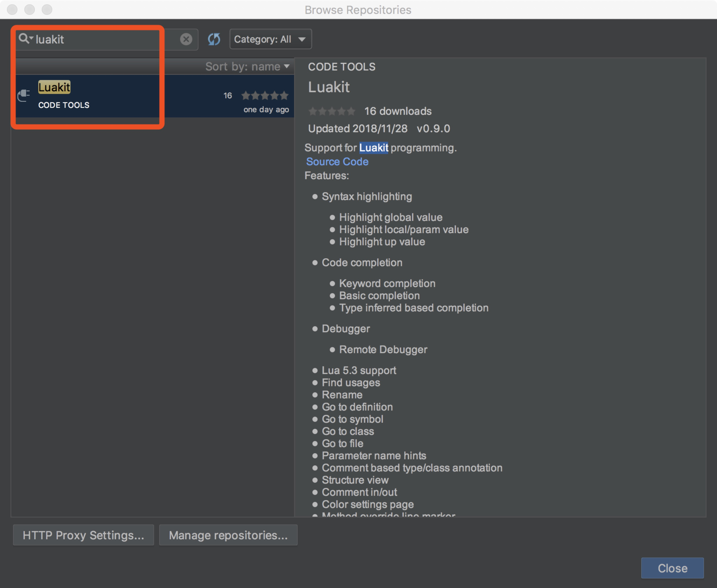Open the Source Code link
The height and width of the screenshot is (588, 717).
point(337,162)
